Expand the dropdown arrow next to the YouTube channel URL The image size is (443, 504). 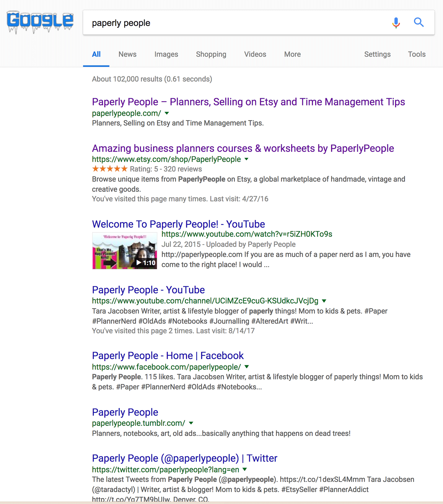[324, 301]
